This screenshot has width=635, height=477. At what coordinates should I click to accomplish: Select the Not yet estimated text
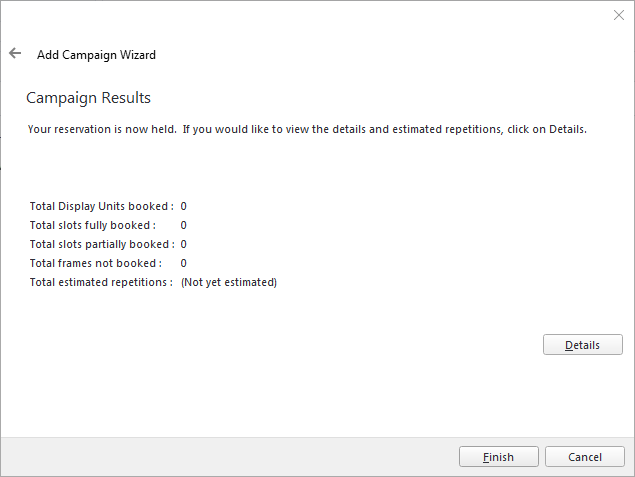pos(229,282)
